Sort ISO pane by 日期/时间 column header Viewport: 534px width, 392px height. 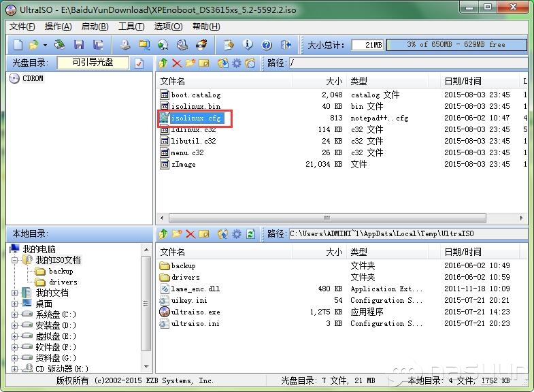click(480, 81)
